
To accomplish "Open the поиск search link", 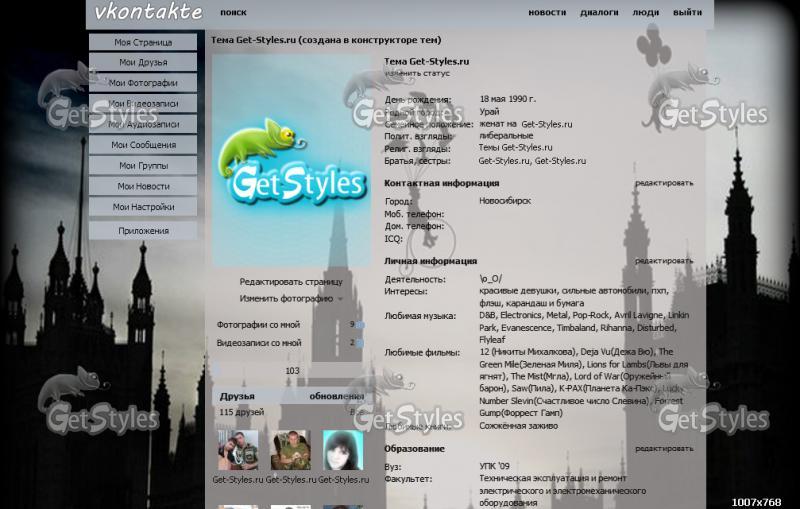I will pyautogui.click(x=233, y=12).
